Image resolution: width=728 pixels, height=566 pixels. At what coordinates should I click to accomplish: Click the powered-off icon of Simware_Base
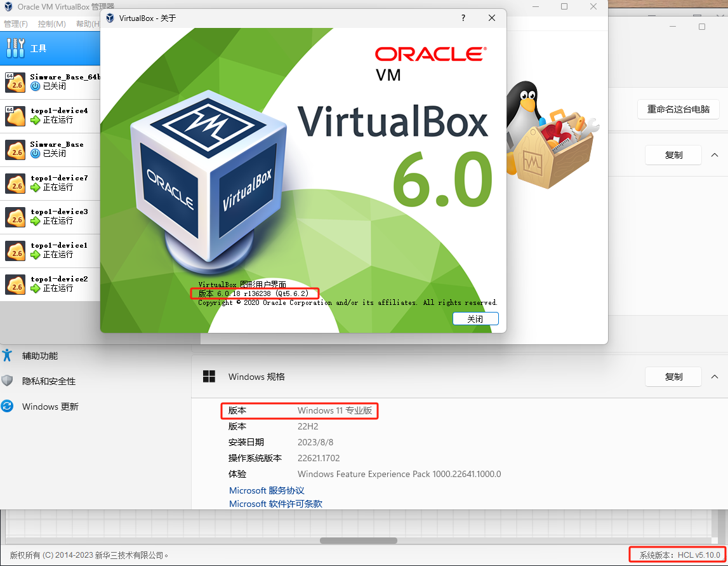tap(36, 154)
